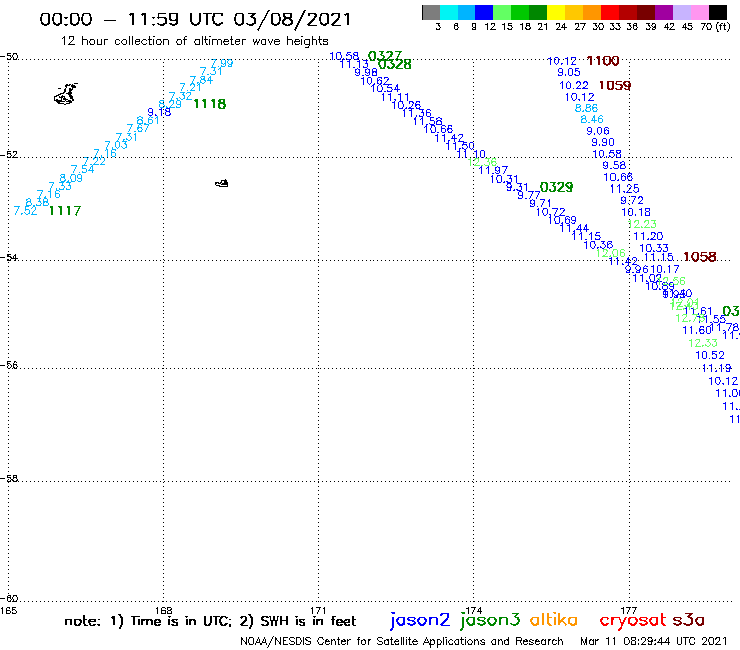
Task: Select the 7.99 wave height value
Action: point(222,63)
